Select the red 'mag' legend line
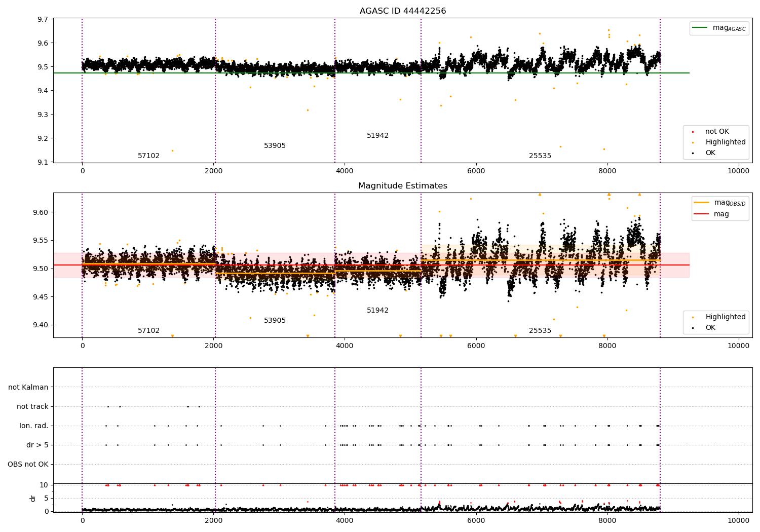760x532 pixels. click(x=702, y=214)
